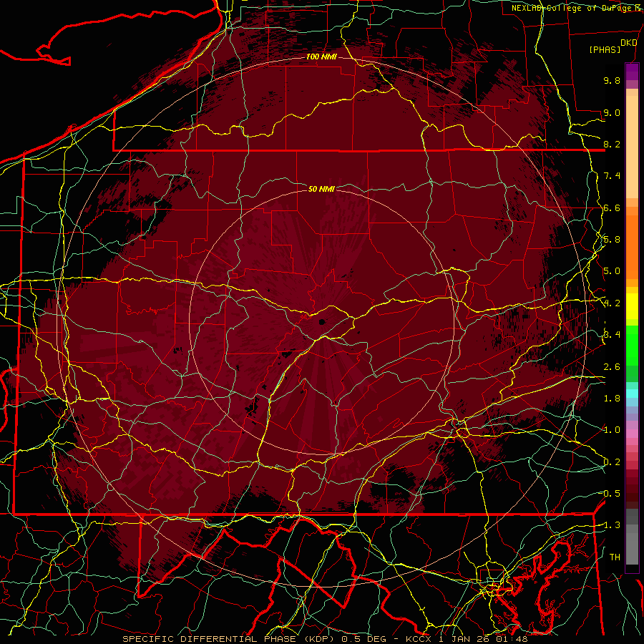Pick the pink segment of the color bar

point(632,434)
